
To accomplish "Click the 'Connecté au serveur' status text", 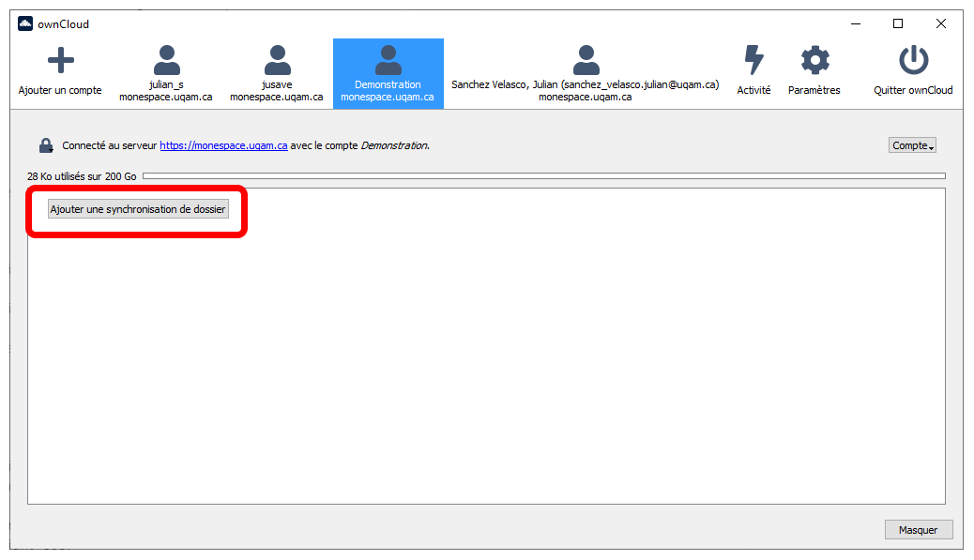I will click(110, 145).
